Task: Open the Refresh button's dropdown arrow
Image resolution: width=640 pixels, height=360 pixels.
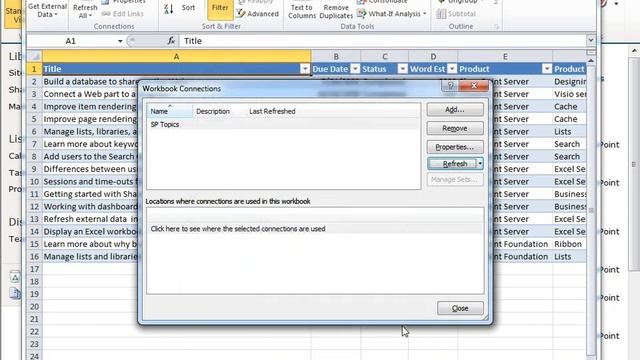Action: coord(480,164)
